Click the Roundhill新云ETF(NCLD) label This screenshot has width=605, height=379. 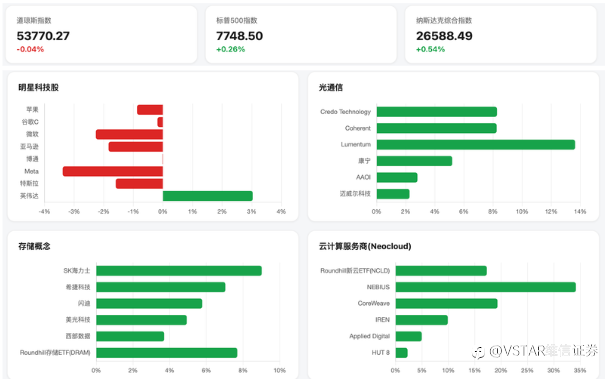(355, 271)
